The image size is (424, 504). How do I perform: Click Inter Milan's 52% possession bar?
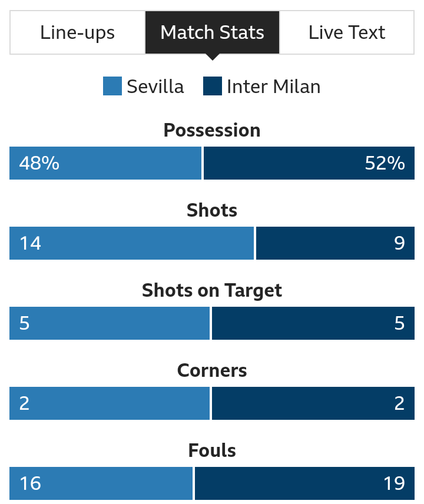click(309, 163)
